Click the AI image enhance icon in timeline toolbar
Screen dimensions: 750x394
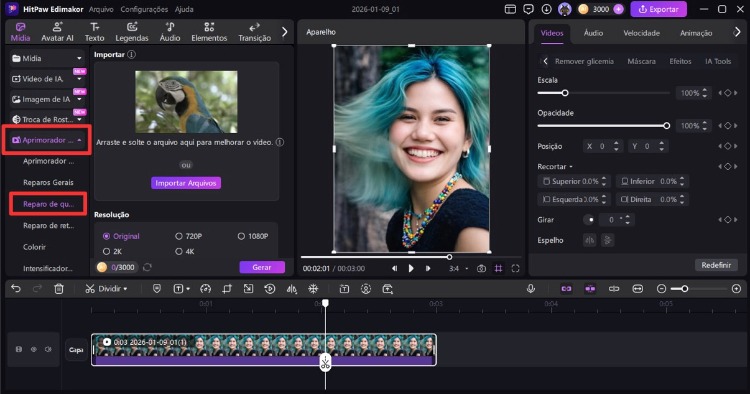point(387,289)
